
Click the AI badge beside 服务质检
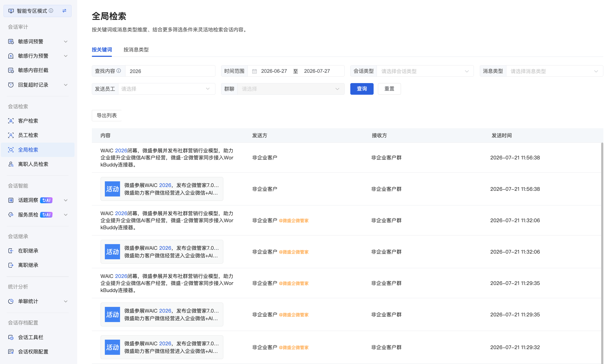coord(46,215)
